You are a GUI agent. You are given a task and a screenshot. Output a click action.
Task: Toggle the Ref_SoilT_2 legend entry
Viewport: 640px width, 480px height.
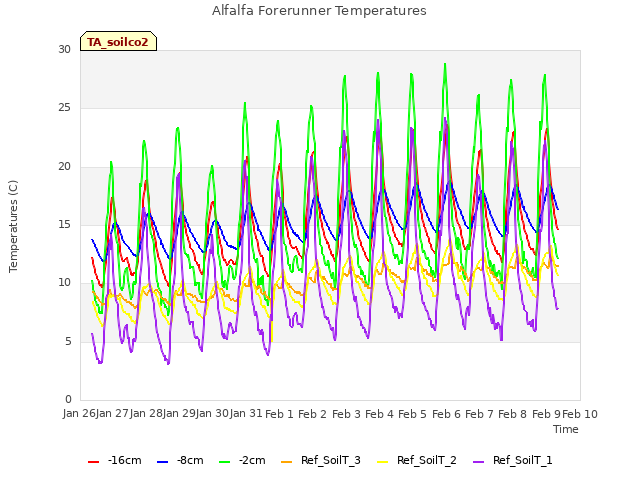click(x=417, y=460)
